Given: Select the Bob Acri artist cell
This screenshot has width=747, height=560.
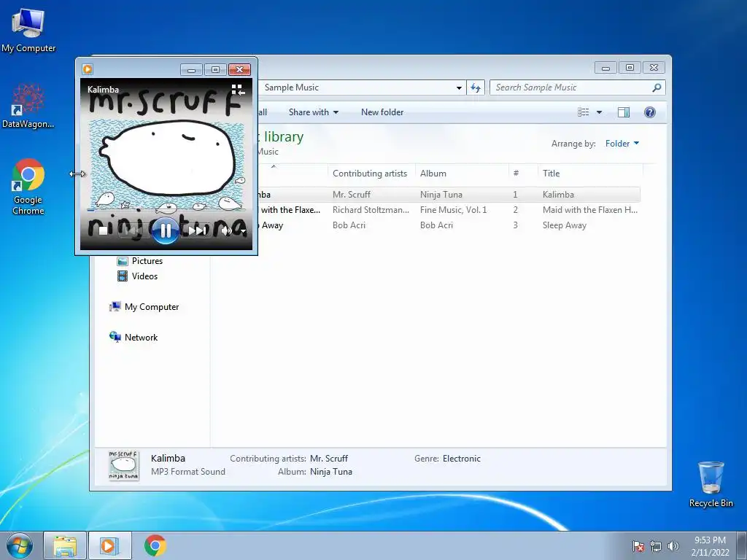Looking at the screenshot, I should tap(349, 225).
